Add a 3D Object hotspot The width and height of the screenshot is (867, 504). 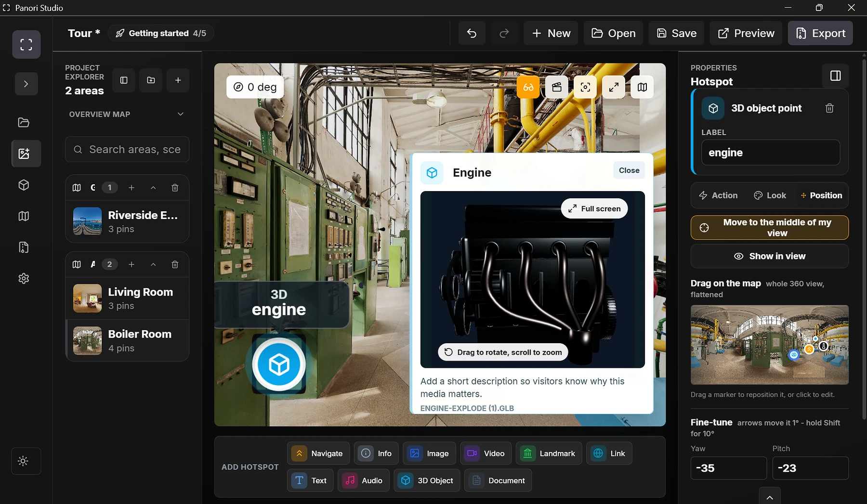tap(427, 480)
